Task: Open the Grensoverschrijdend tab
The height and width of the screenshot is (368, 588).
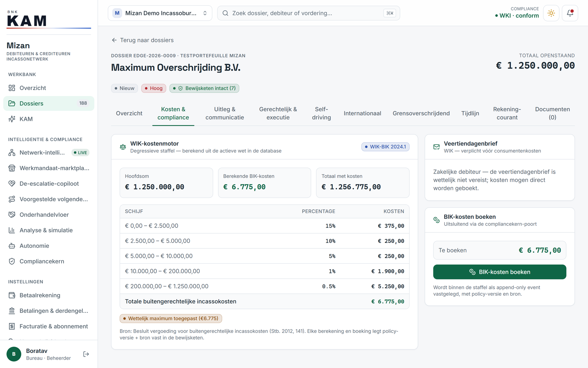Action: [x=421, y=113]
